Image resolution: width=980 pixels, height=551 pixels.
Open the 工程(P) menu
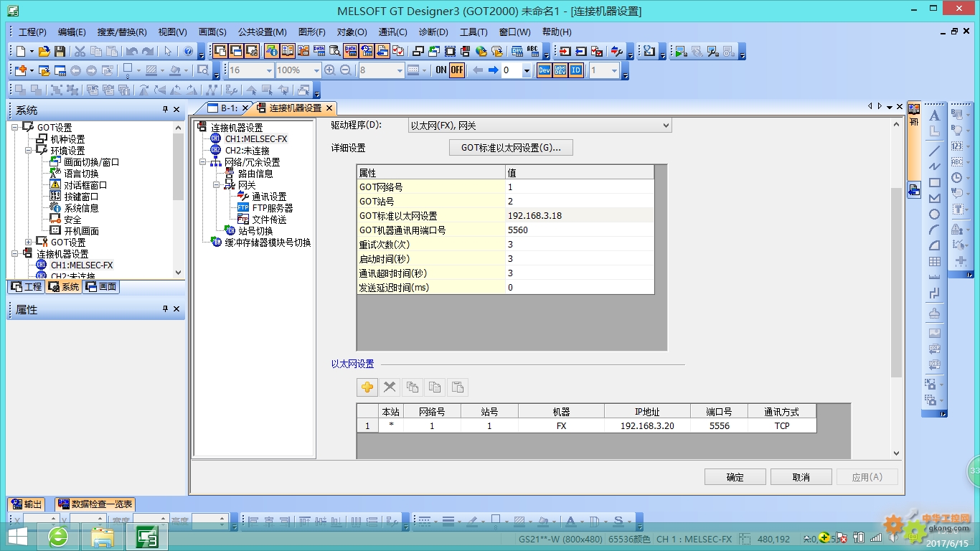point(32,32)
